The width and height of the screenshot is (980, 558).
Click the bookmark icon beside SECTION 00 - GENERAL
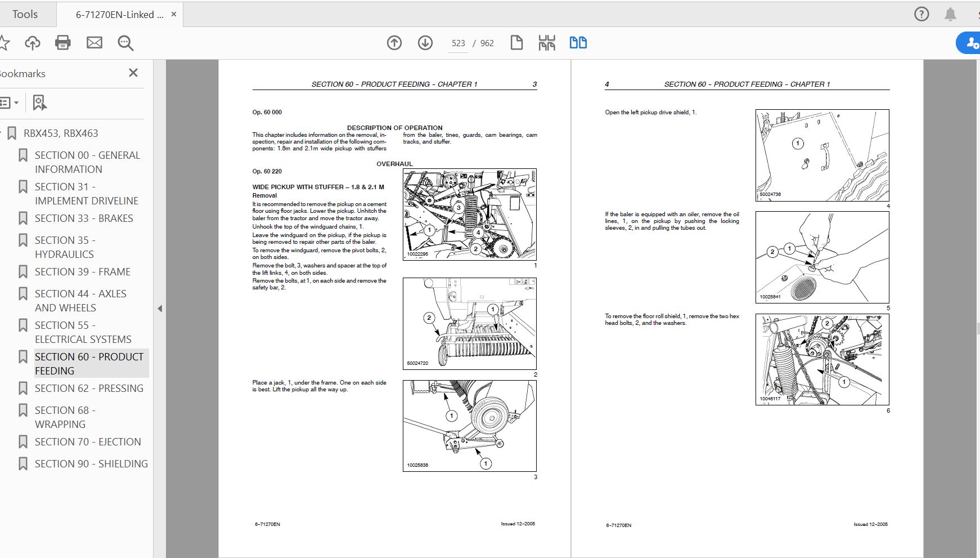click(23, 155)
